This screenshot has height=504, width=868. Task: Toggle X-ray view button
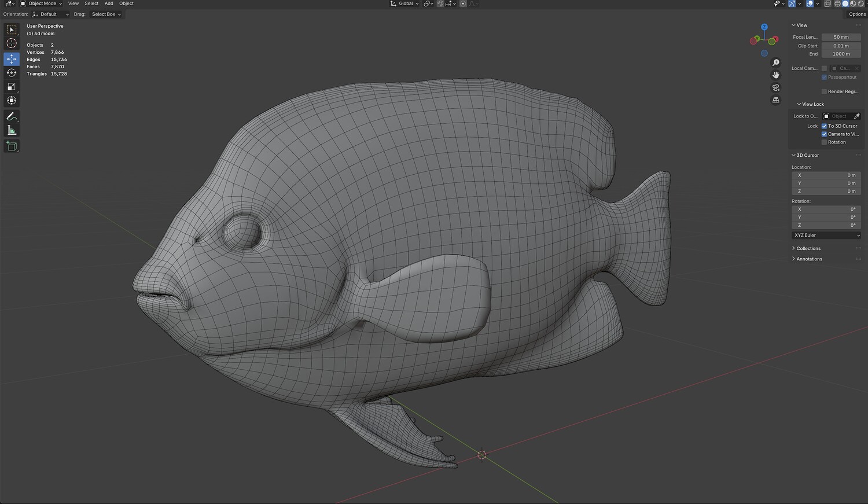coord(827,3)
